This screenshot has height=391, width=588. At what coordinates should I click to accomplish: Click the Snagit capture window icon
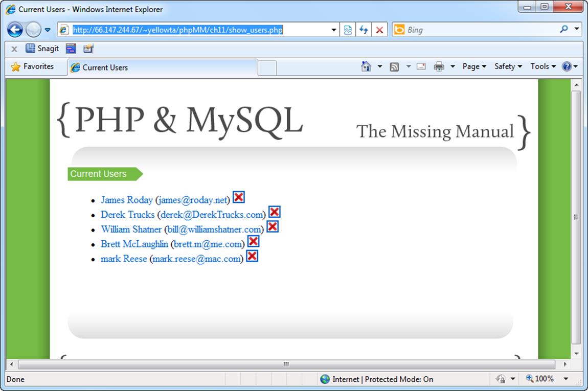pyautogui.click(x=71, y=49)
